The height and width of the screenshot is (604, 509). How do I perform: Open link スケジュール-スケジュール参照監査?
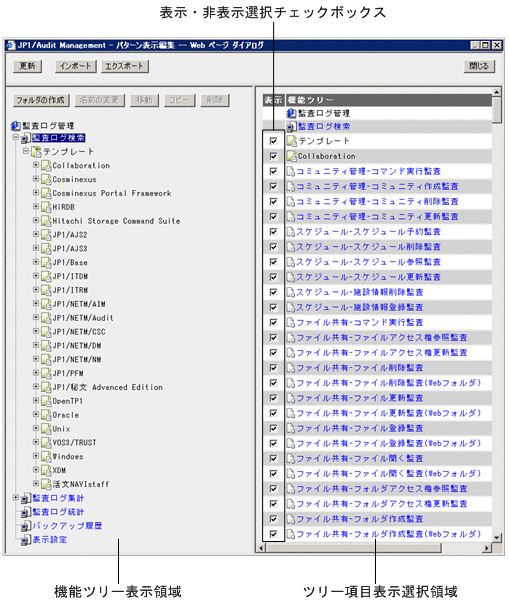tap(368, 262)
